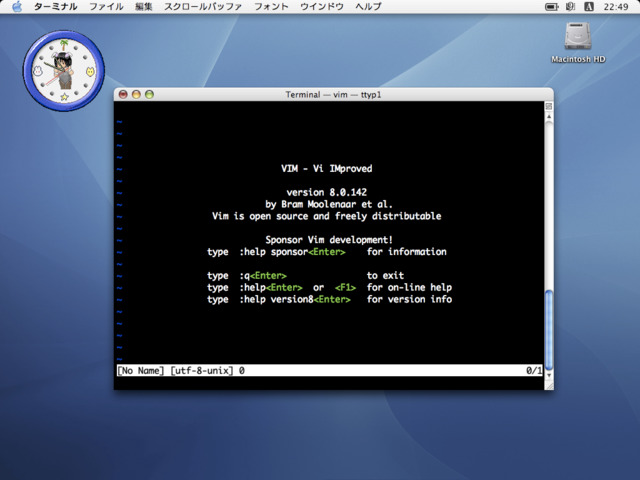Open the ヘルプ menu

(x=368, y=7)
